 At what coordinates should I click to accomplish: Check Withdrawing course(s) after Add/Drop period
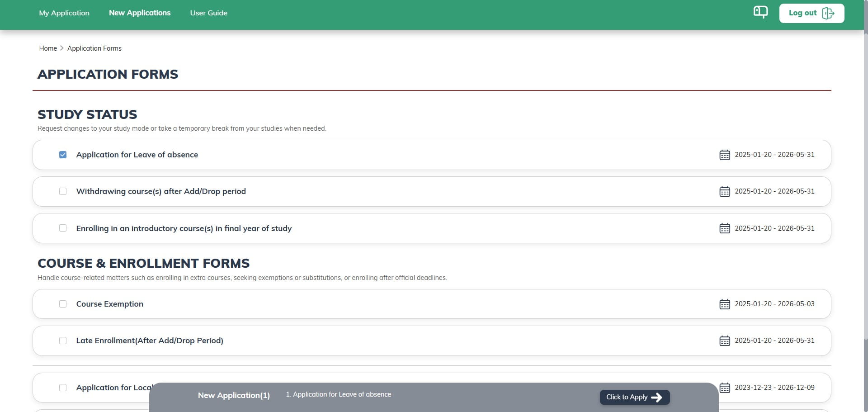tap(63, 191)
